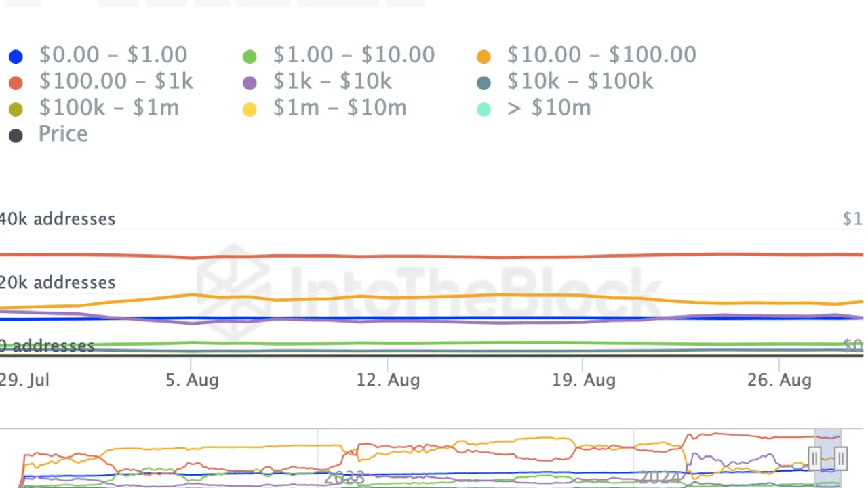This screenshot has width=868, height=488.
Task: Grab the left range navigator handle
Action: point(815,458)
